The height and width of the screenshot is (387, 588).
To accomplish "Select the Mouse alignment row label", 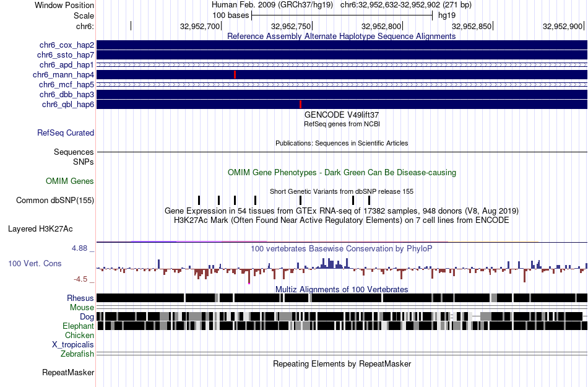I will 82,308.
